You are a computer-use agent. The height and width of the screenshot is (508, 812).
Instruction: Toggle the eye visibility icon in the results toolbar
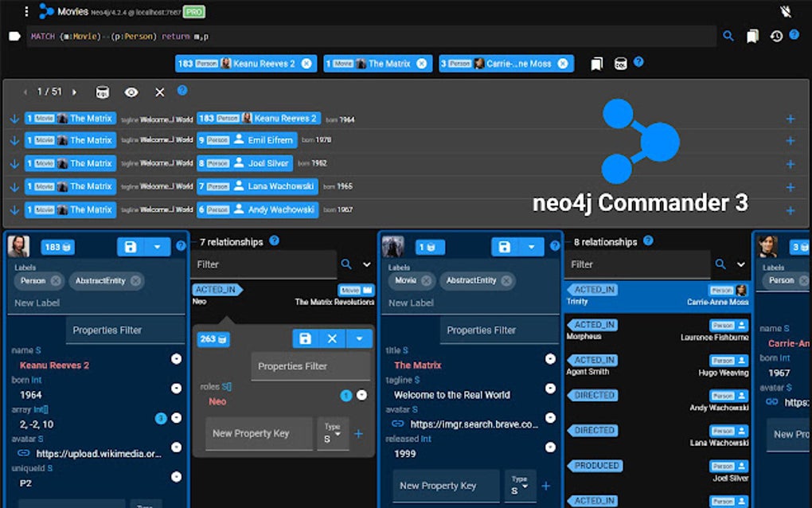[132, 92]
